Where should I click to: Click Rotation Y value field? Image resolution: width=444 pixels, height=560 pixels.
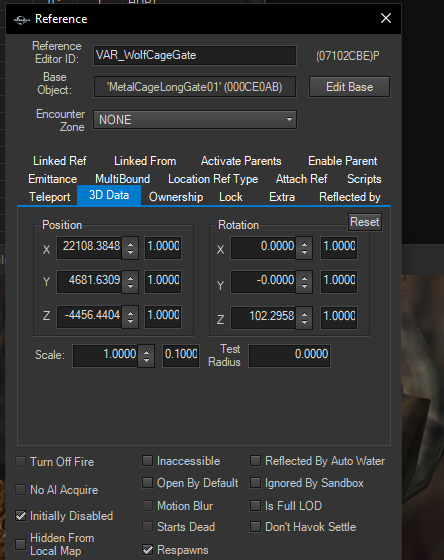tap(263, 282)
